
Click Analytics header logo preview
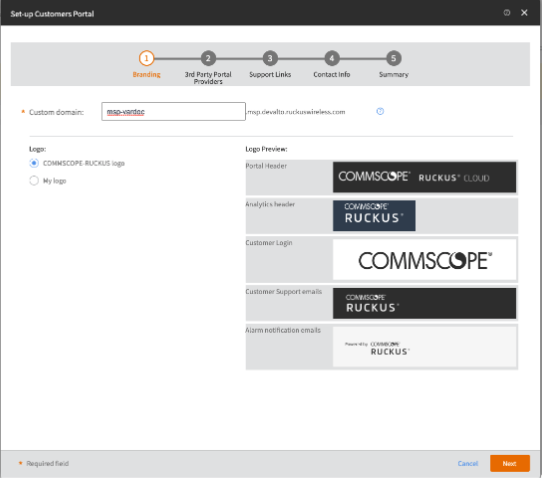pyautogui.click(x=374, y=216)
